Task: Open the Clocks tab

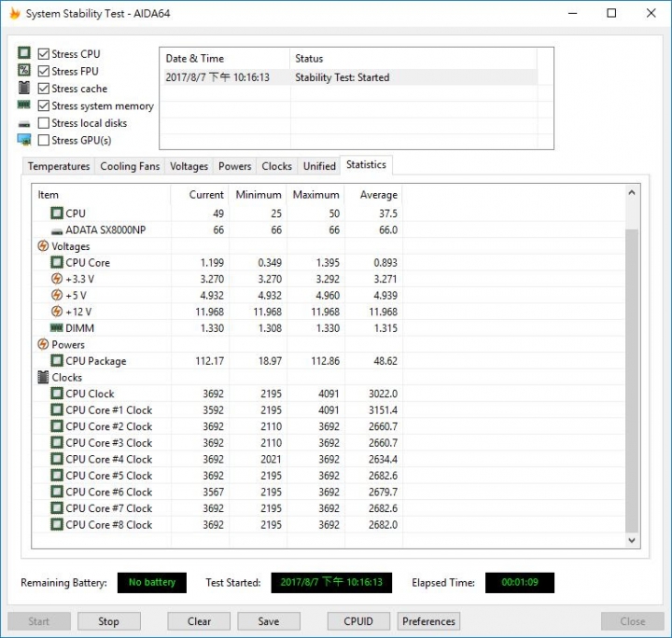Action: click(x=276, y=166)
